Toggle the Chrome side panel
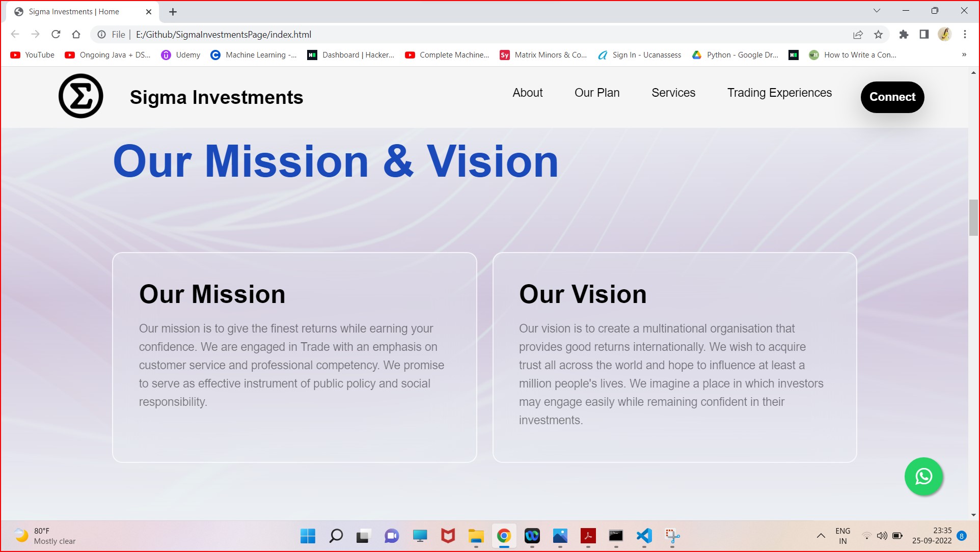This screenshot has width=980, height=552. [x=924, y=35]
